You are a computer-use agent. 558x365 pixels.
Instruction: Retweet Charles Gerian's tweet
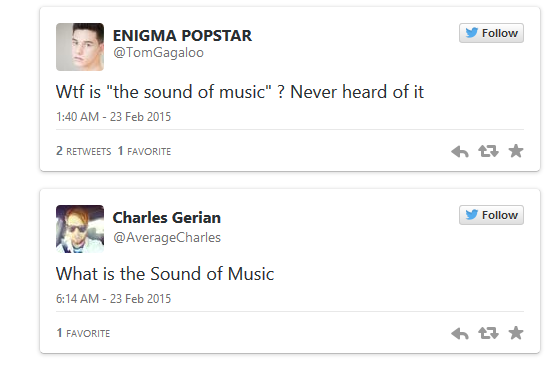click(x=488, y=333)
